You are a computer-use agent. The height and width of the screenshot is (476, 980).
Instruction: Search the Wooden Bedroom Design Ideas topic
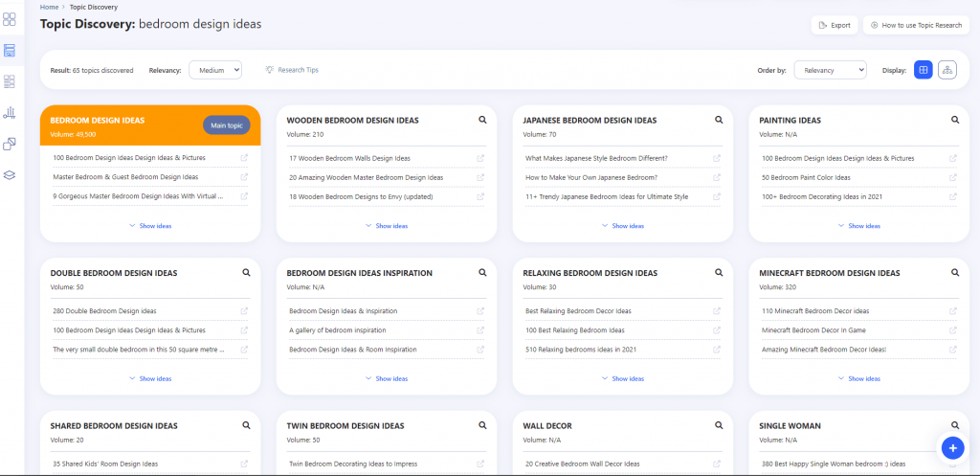point(482,120)
